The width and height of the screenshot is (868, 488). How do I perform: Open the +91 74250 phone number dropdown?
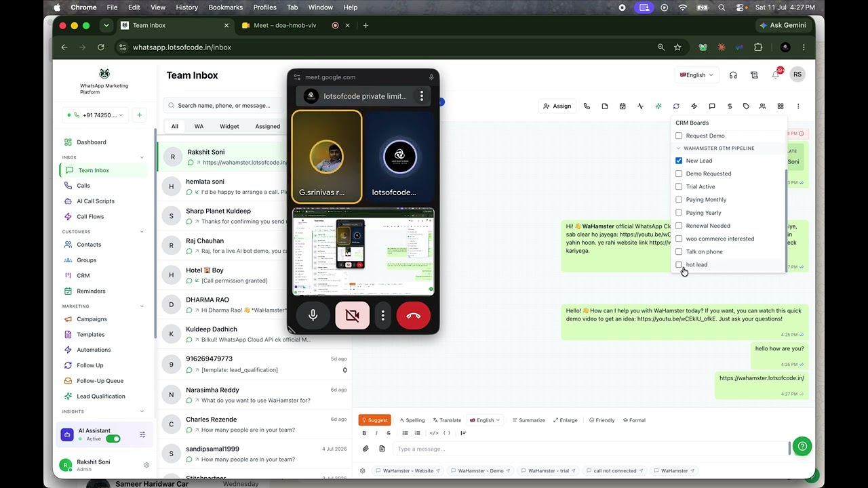[x=95, y=115]
